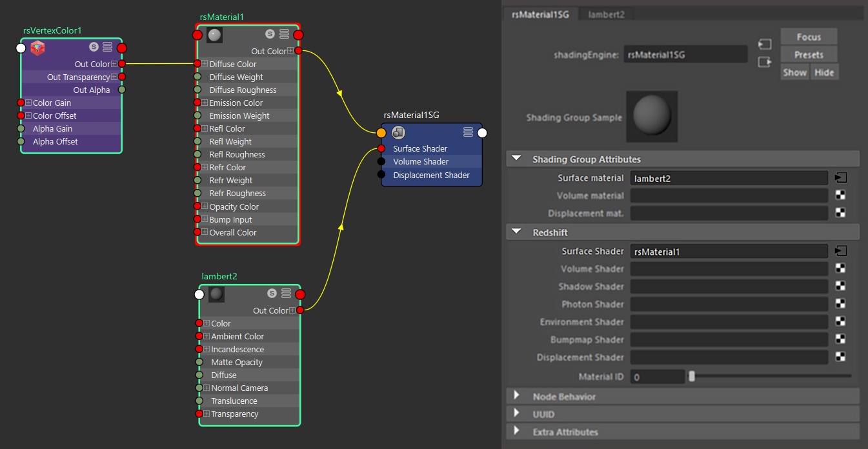Expand the Node Behavior section

[517, 396]
